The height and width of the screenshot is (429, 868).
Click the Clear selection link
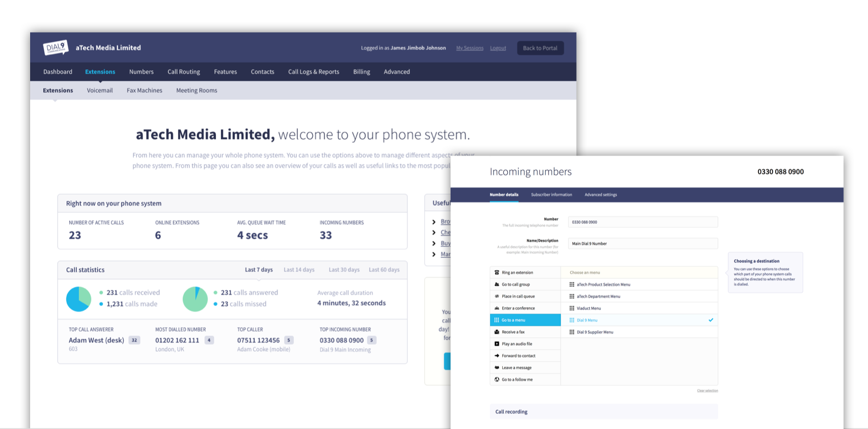coord(707,390)
